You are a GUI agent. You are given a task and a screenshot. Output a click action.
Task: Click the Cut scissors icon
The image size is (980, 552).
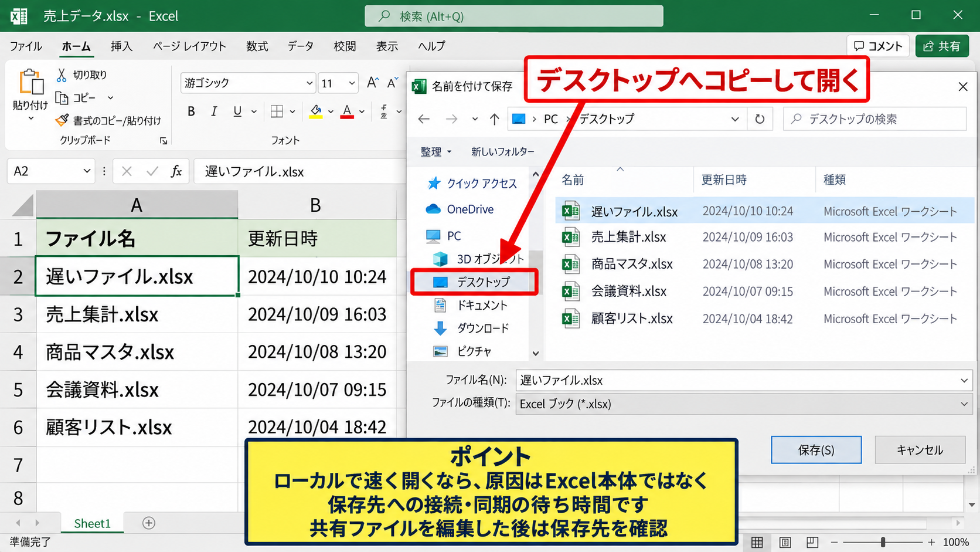tap(62, 75)
